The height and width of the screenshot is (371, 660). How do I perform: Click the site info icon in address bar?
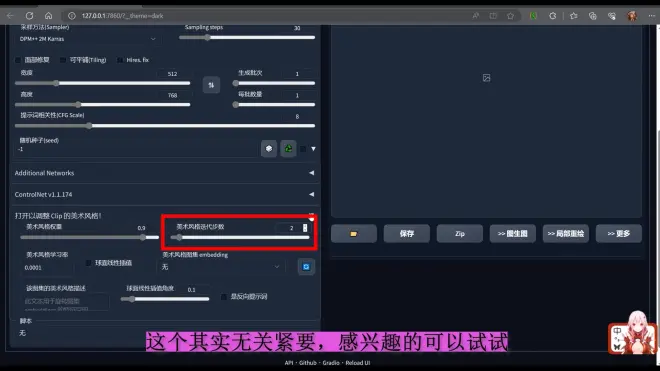coord(72,16)
